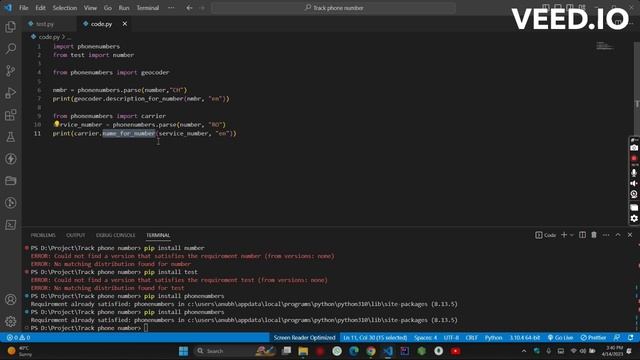640x360 pixels.
Task: Split the terminal panel
Action: pos(582,235)
